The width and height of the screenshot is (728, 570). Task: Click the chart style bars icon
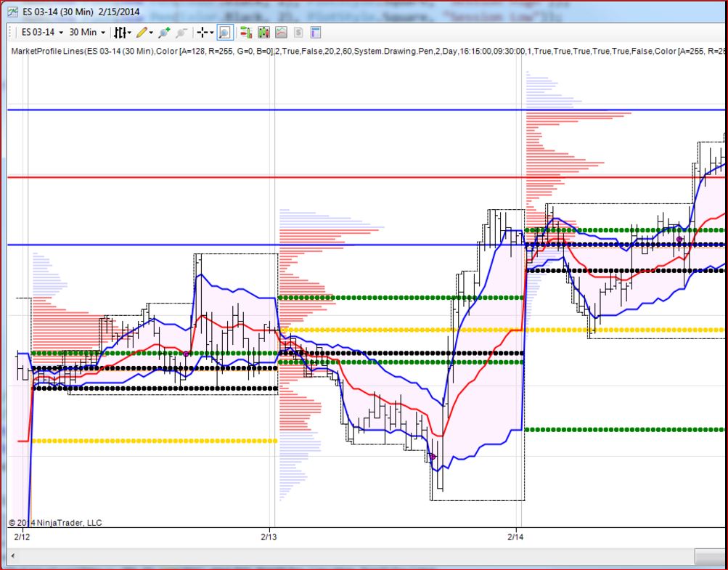120,33
